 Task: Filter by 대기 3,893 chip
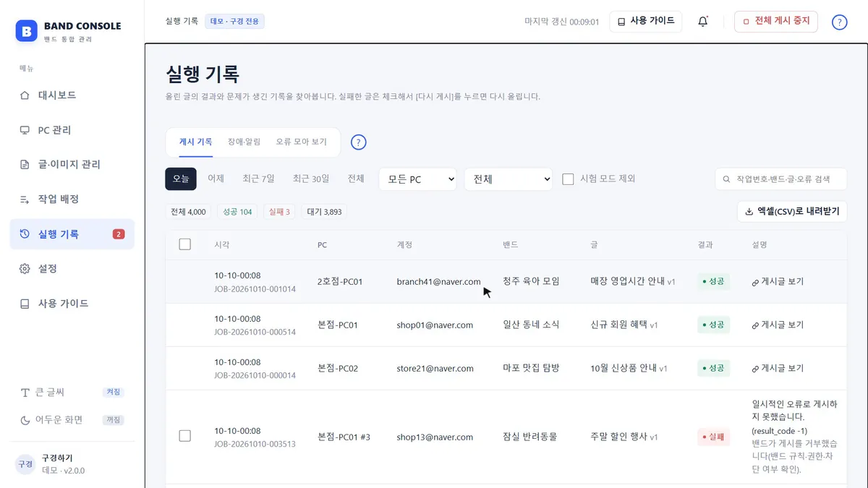click(x=324, y=212)
